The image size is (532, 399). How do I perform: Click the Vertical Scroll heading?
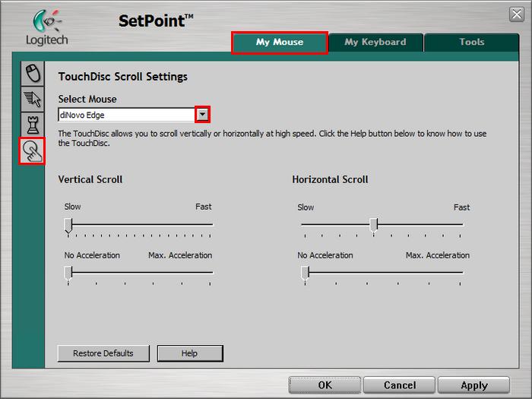(90, 179)
